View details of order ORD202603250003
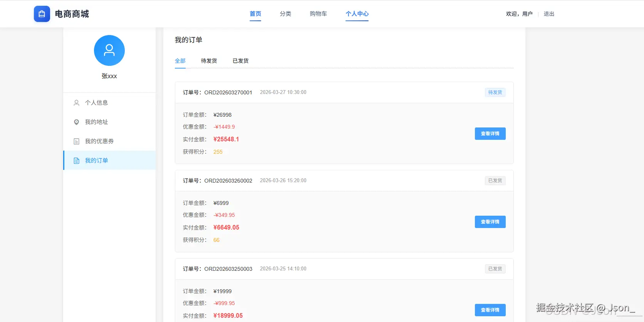Image resolution: width=644 pixels, height=322 pixels. click(490, 310)
